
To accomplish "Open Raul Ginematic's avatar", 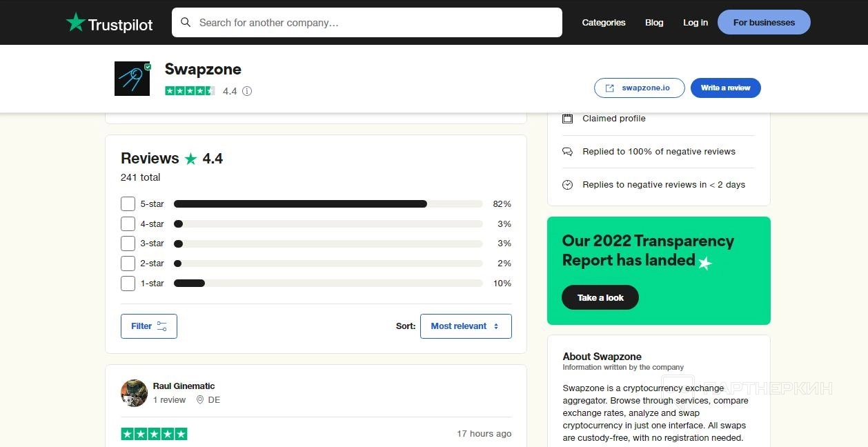I will click(x=134, y=393).
